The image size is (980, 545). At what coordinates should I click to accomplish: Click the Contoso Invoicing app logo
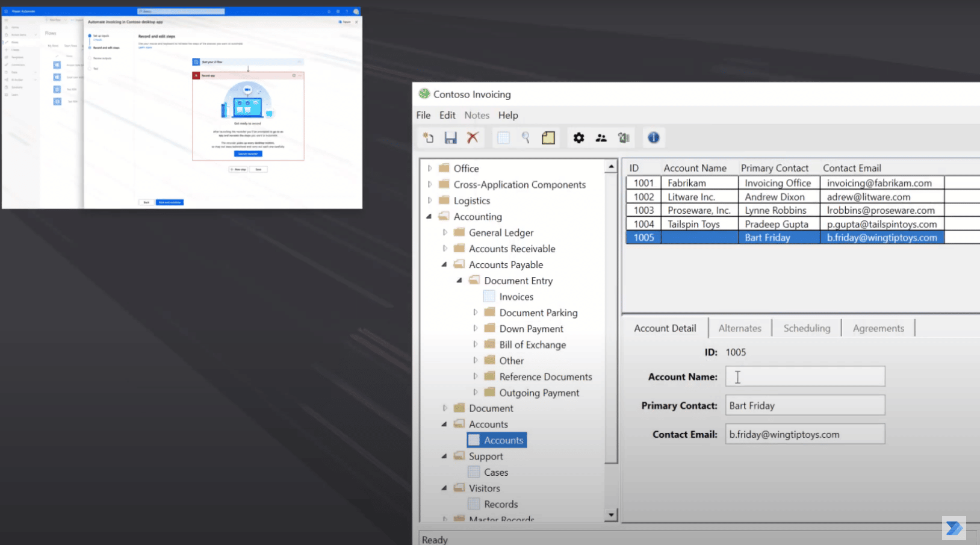(x=424, y=94)
